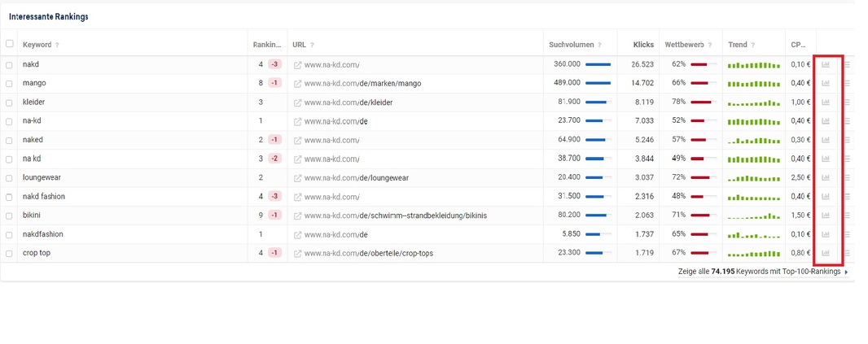868x344 pixels.
Task: Open the schwimm-strandbekleidung/bikinis URL
Action: (396, 216)
